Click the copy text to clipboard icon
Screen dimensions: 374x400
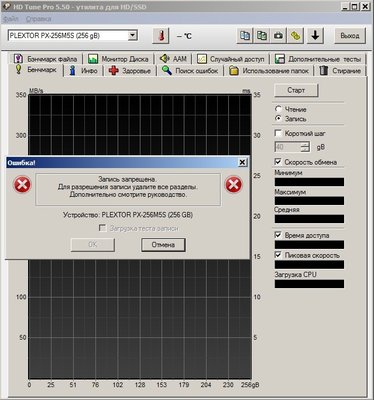click(x=245, y=36)
